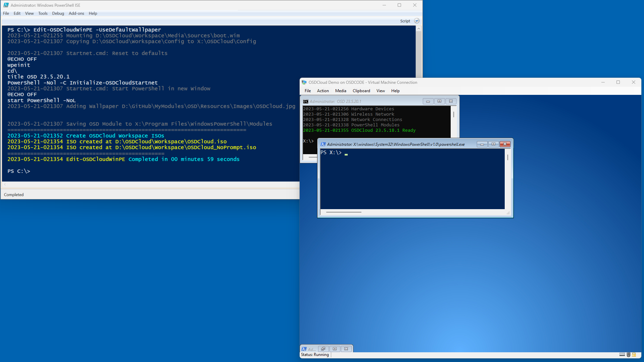The image size is (644, 362).
Task: Open the Clipboard menu of VM Connection
Action: coord(361,91)
